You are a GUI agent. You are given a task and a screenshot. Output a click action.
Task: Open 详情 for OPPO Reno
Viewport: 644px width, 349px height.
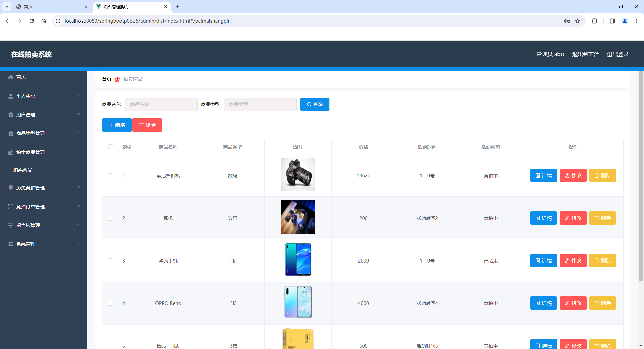pos(543,303)
